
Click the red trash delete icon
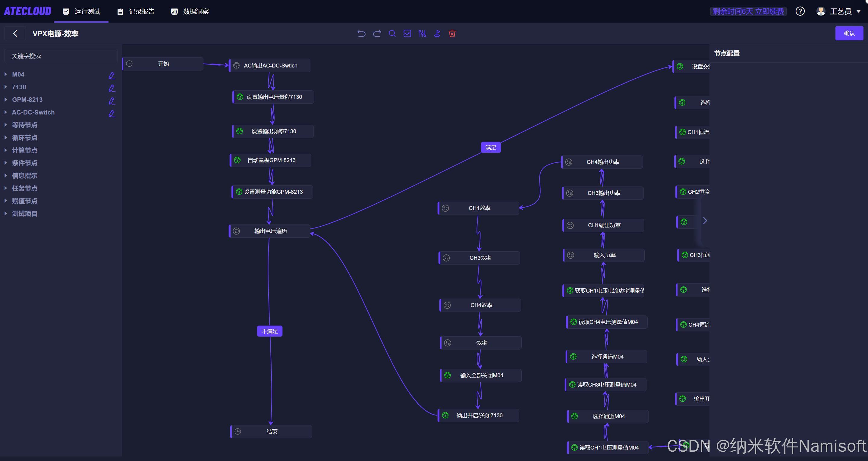point(452,33)
